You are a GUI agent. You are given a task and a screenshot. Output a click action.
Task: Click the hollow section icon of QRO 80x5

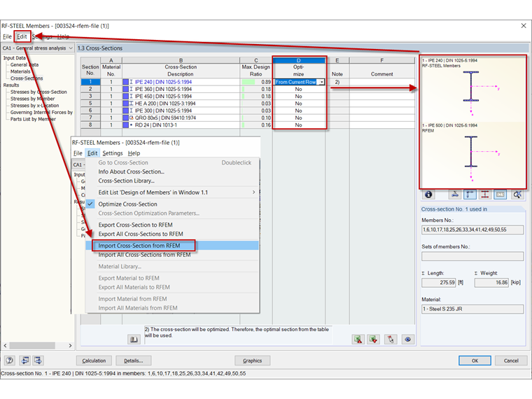point(132,118)
